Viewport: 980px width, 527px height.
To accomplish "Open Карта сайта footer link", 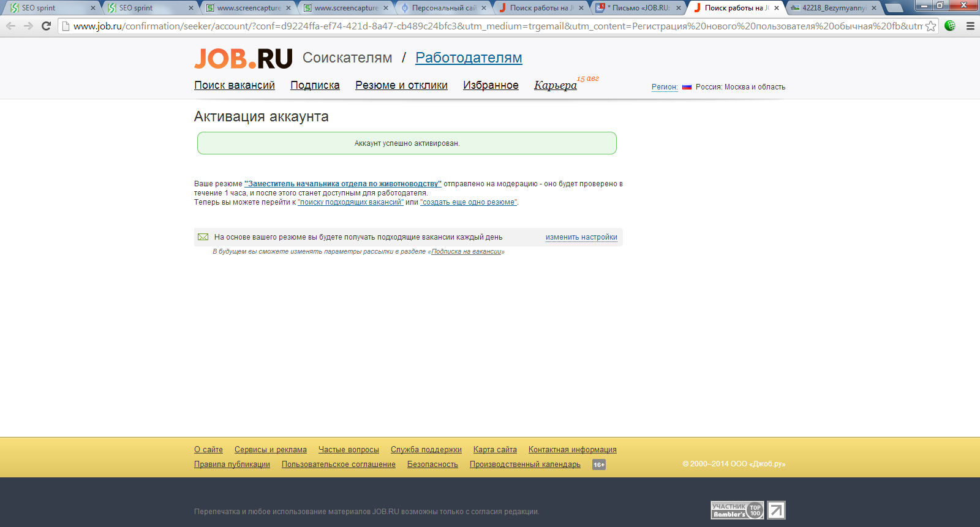I will [495, 450].
